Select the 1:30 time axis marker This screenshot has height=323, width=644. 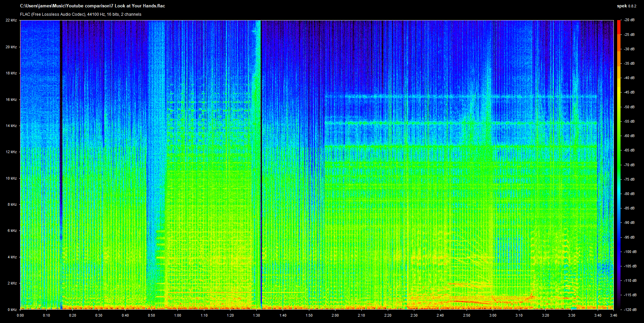click(257, 315)
